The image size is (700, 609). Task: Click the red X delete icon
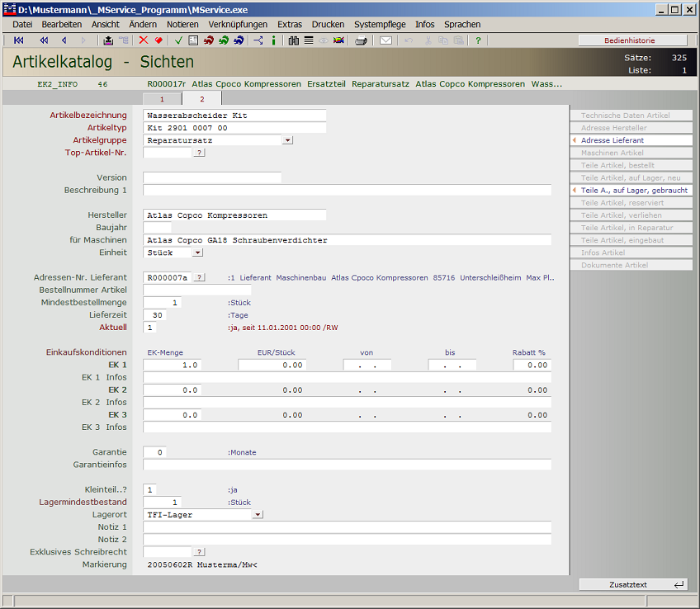coord(144,40)
